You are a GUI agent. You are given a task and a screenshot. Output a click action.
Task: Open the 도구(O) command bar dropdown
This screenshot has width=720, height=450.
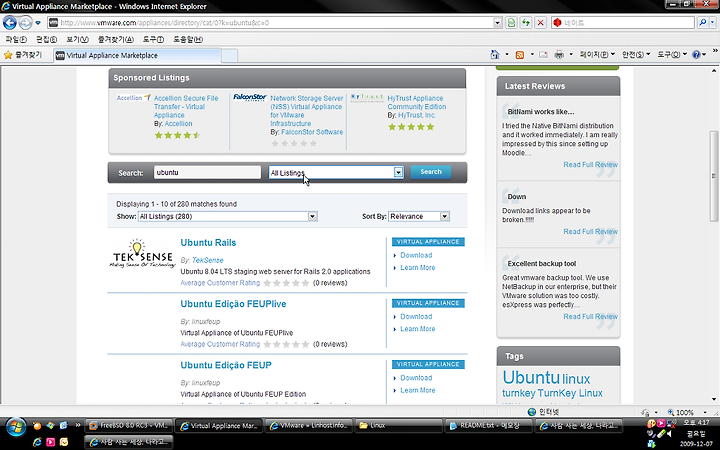[x=672, y=55]
